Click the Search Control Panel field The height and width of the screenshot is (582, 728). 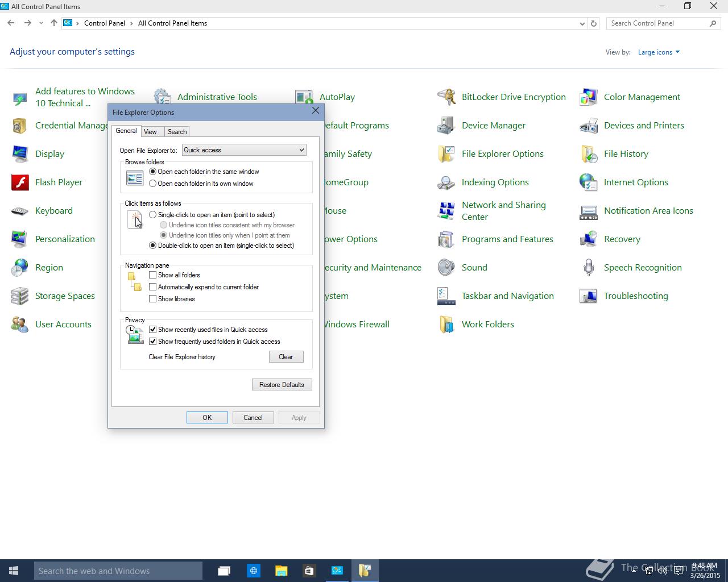tap(663, 23)
